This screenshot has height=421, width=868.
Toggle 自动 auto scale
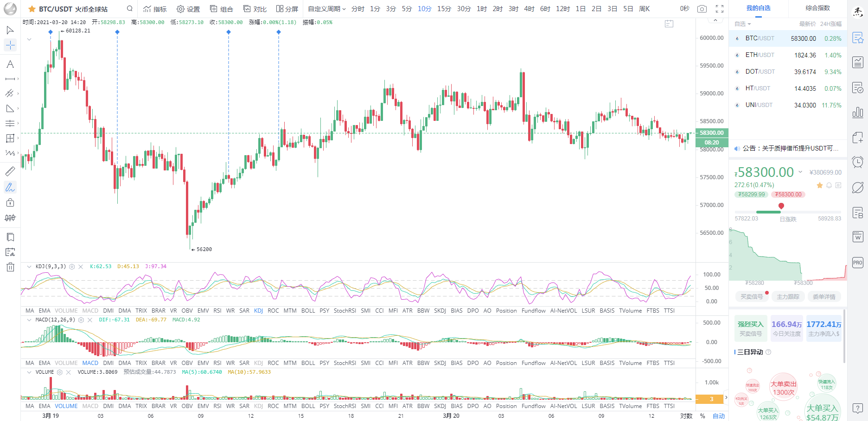pos(719,416)
